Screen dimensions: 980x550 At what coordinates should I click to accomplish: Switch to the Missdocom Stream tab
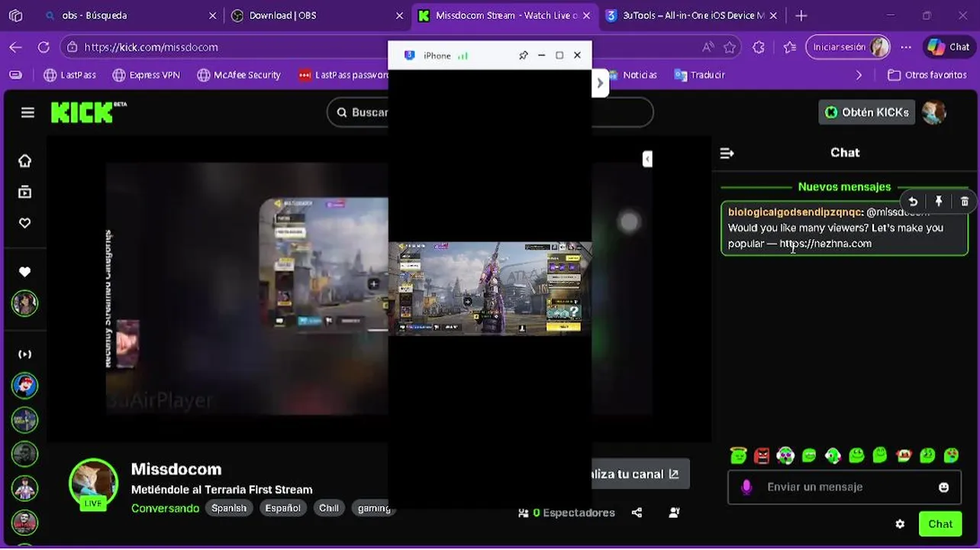click(505, 15)
